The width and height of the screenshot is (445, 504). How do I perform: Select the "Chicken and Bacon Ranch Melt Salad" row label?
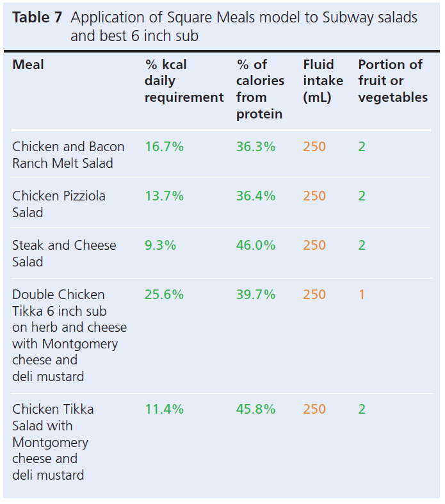coord(68,155)
